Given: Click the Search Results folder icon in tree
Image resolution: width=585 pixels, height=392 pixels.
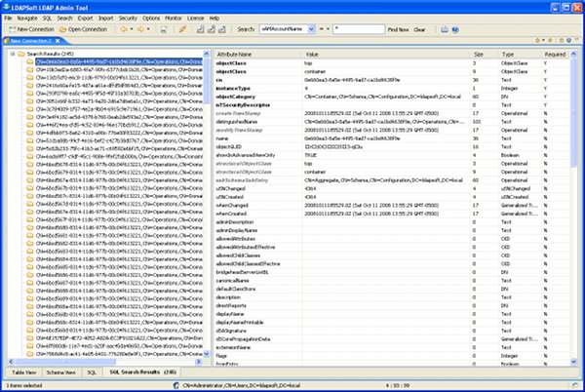Looking at the screenshot, I should click(x=21, y=54).
